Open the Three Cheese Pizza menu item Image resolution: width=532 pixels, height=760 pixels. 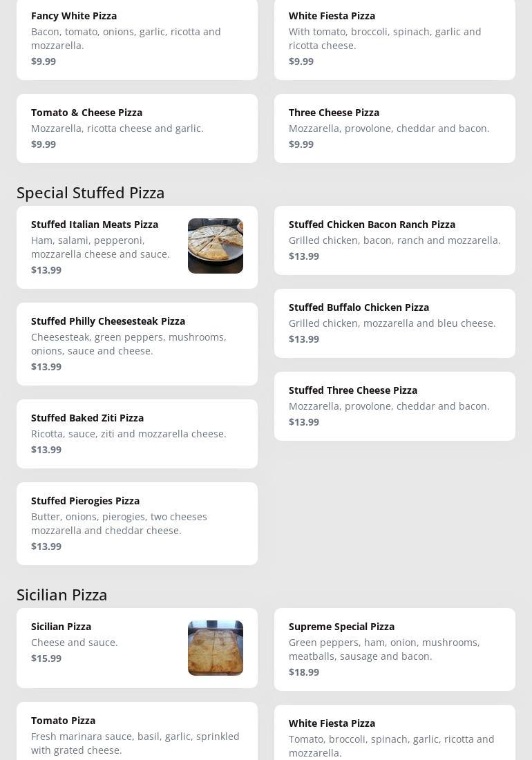tap(395, 129)
